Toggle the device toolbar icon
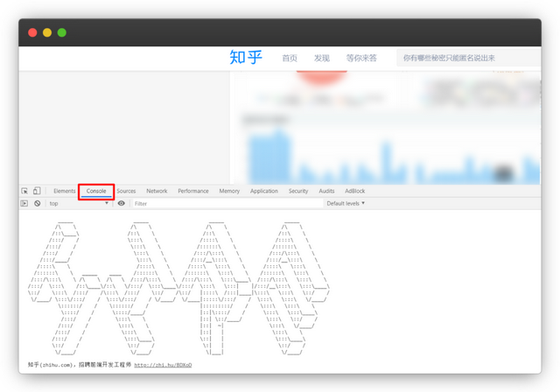 (x=37, y=191)
